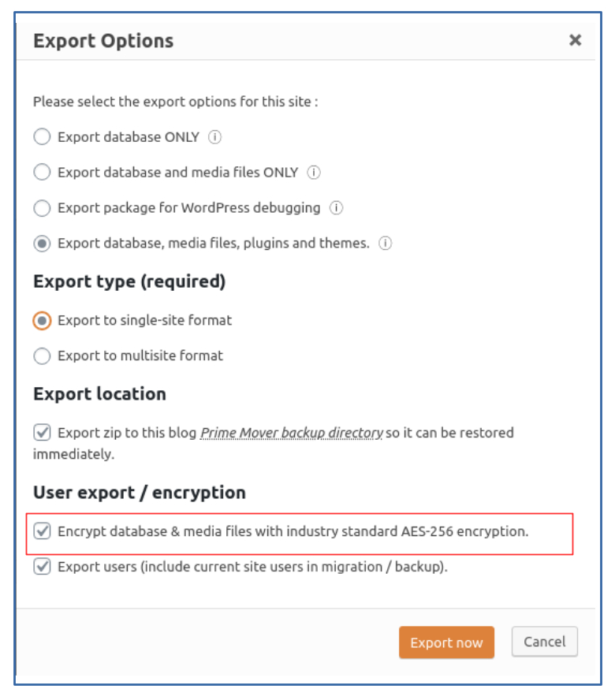Open the Prime Mover backup directory link
The image size is (615, 700).
(292, 433)
